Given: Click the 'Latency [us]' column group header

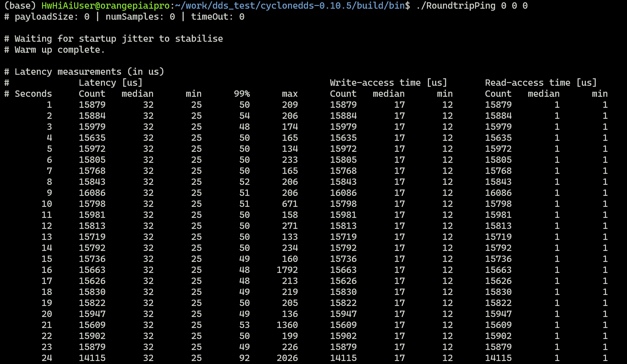Looking at the screenshot, I should click(x=111, y=83).
